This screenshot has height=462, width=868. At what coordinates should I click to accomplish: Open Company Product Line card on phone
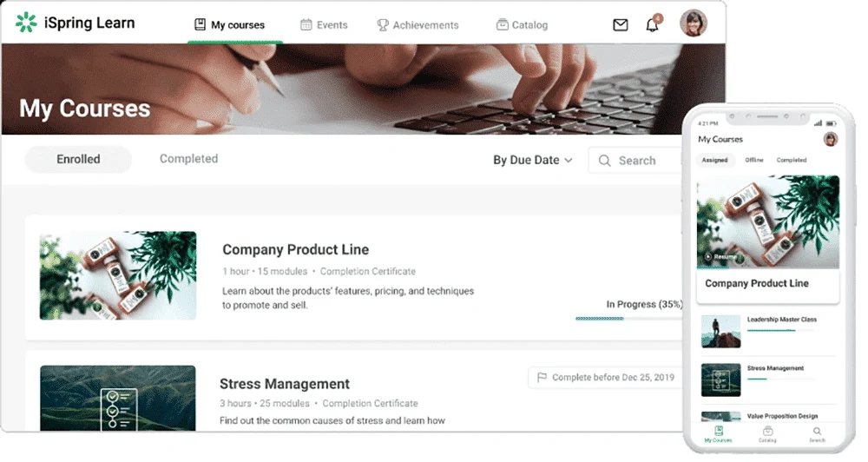pyautogui.click(x=768, y=240)
